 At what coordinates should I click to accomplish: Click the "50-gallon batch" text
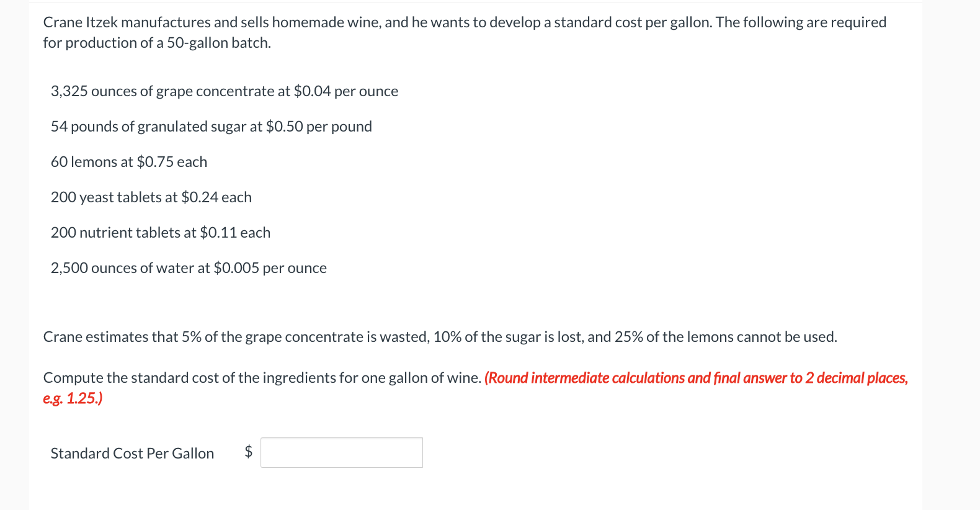tap(218, 43)
